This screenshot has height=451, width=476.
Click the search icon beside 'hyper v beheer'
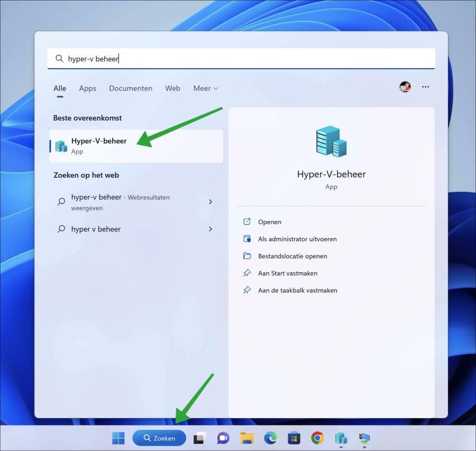(61, 229)
